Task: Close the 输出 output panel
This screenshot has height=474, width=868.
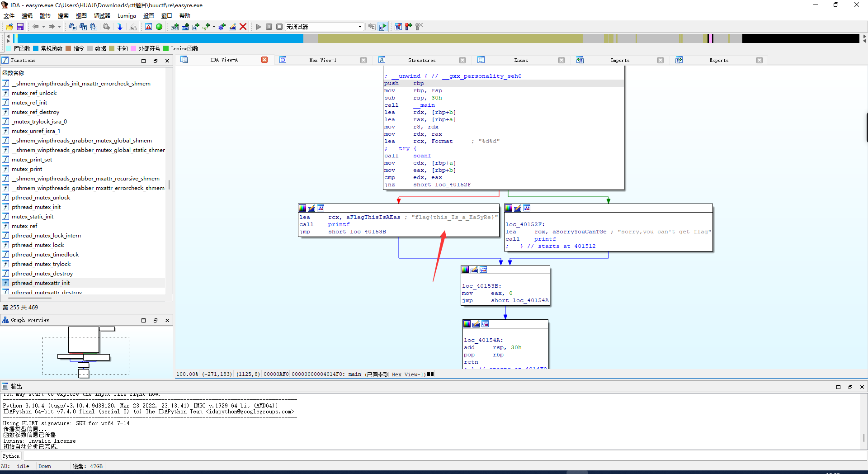Action: [x=862, y=387]
